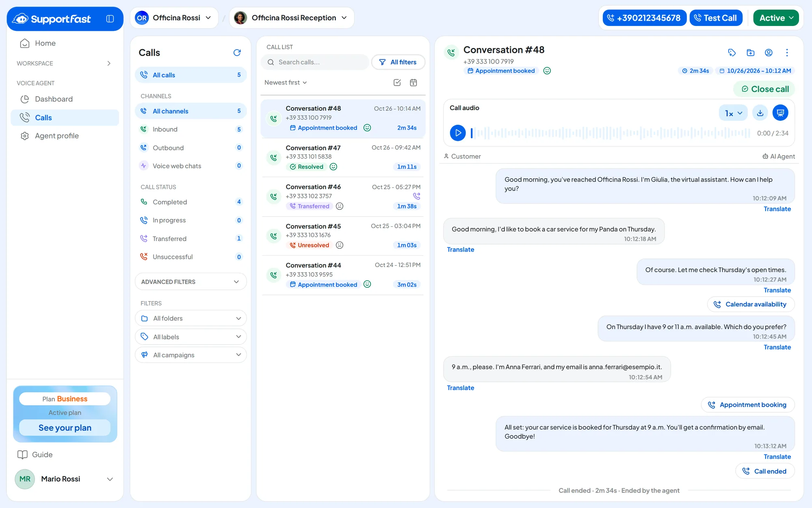This screenshot has height=508, width=812.
Task: Open the calendar date filter icon
Action: point(413,82)
